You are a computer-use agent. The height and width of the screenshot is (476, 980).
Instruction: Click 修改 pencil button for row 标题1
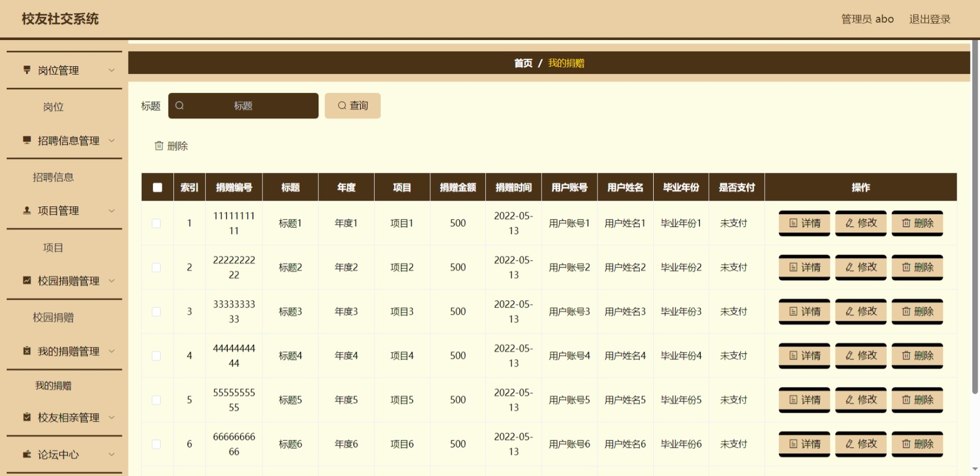[860, 223]
